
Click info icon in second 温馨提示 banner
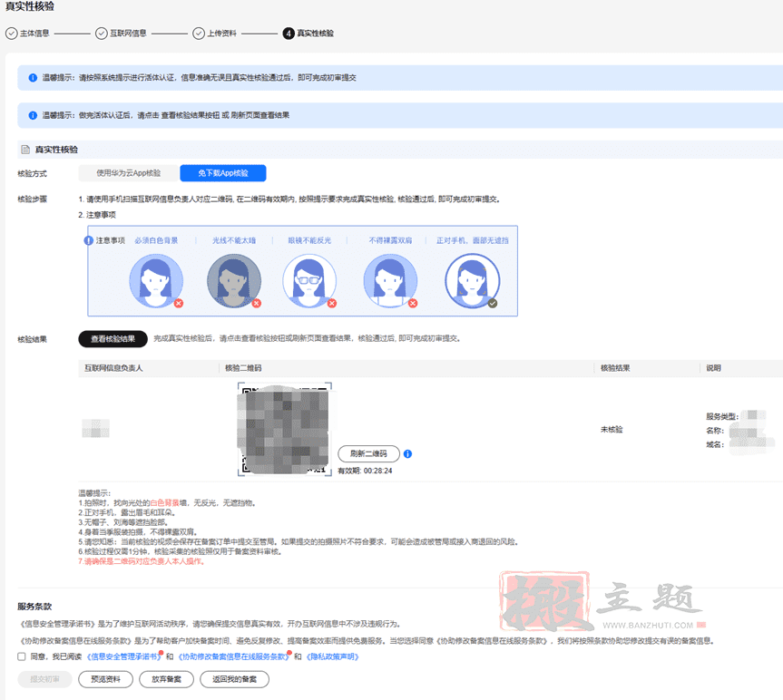click(x=33, y=116)
